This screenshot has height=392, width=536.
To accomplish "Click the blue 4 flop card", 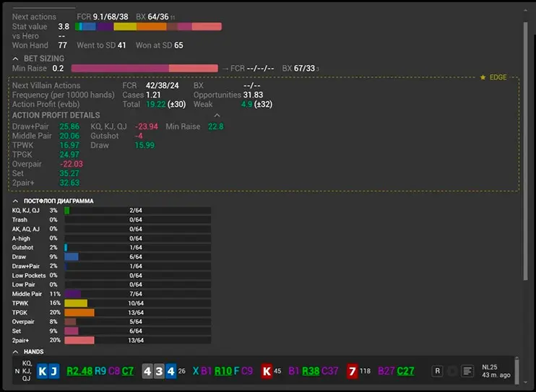I will tap(170, 371).
